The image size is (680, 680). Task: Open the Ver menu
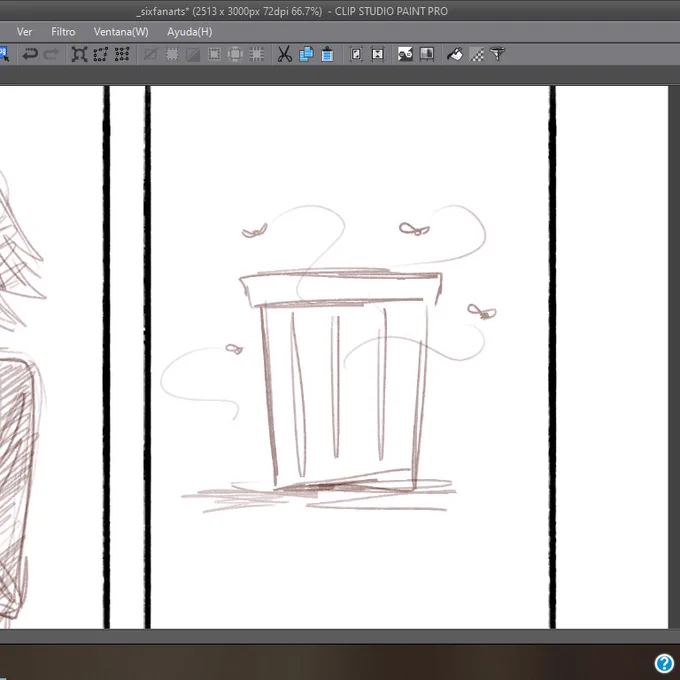24,32
